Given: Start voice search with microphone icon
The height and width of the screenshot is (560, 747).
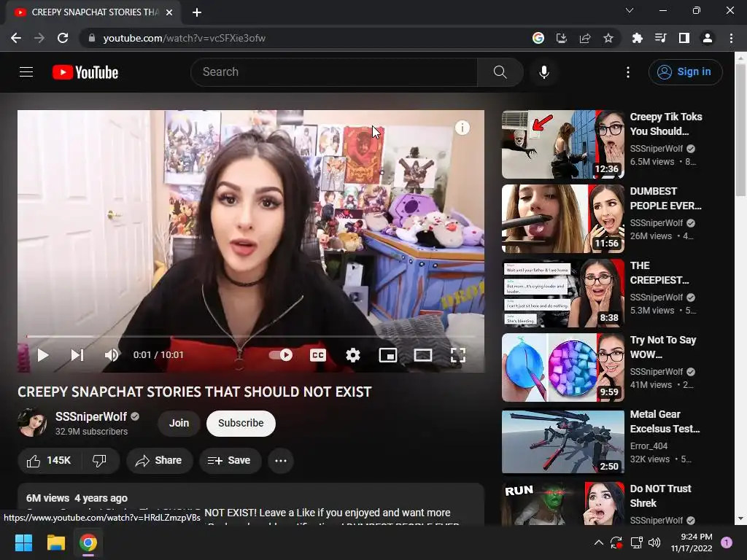Looking at the screenshot, I should [x=544, y=72].
